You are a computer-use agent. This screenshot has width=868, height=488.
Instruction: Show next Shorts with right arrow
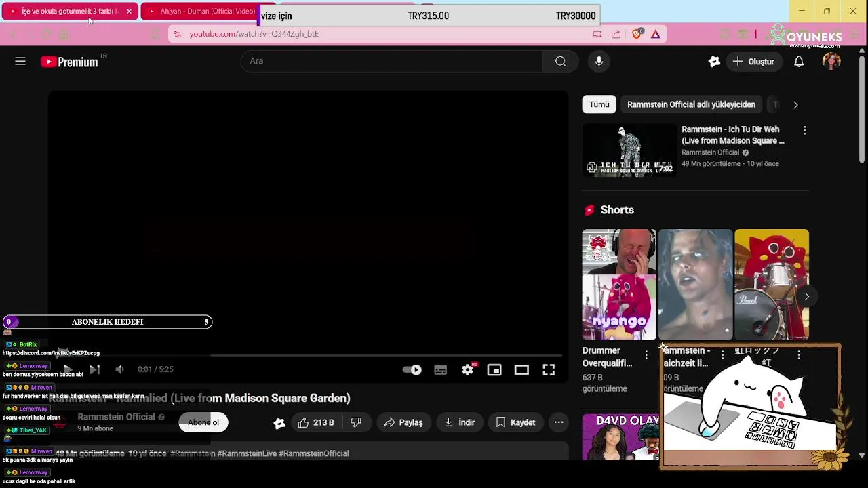806,296
